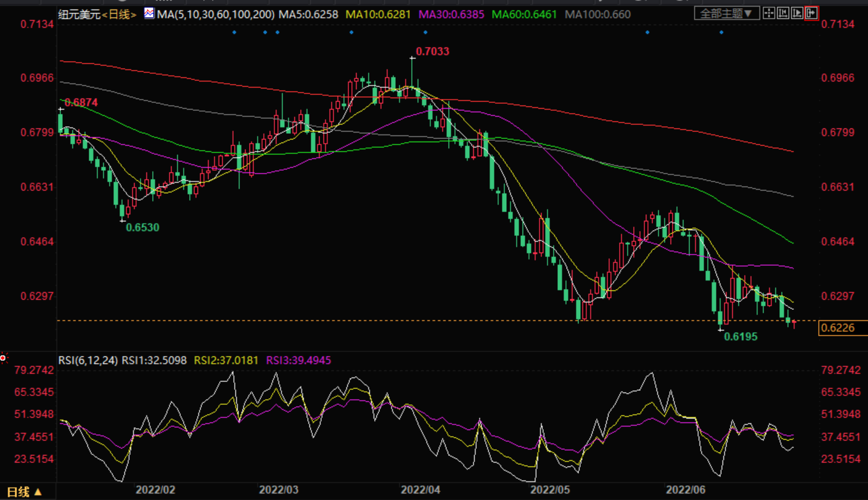
Task: Open the 全部主题 theme dropdown
Action: click(x=726, y=13)
